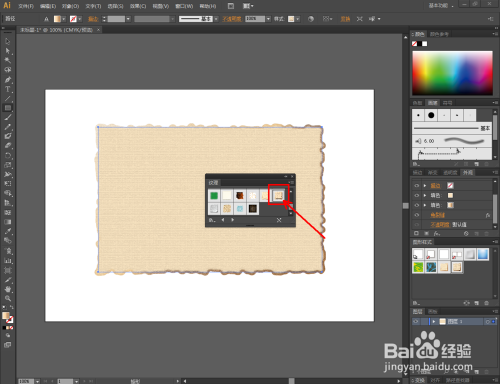This screenshot has width=500, height=384.
Task: Open the 效果(C) menu
Action: pos(138,6)
